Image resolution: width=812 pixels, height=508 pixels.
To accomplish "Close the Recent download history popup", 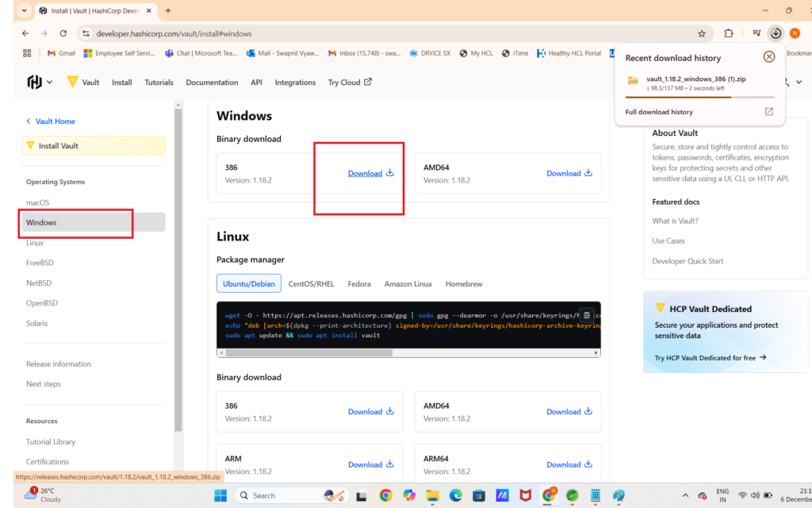I will point(769,57).
